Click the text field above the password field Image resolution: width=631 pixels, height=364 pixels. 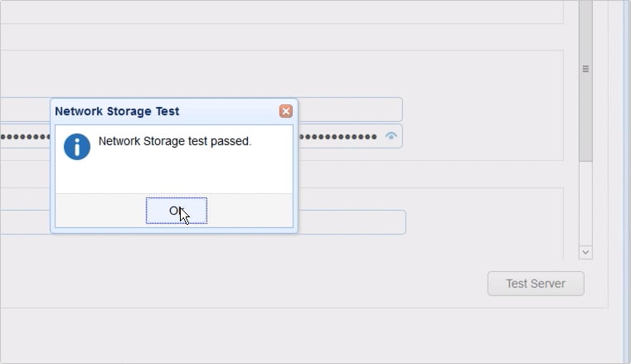348,109
